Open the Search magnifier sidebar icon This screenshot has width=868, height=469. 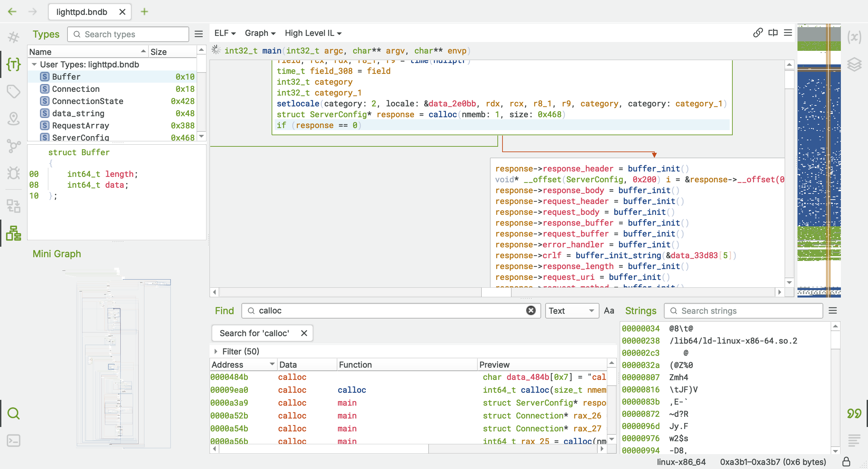[x=14, y=413]
